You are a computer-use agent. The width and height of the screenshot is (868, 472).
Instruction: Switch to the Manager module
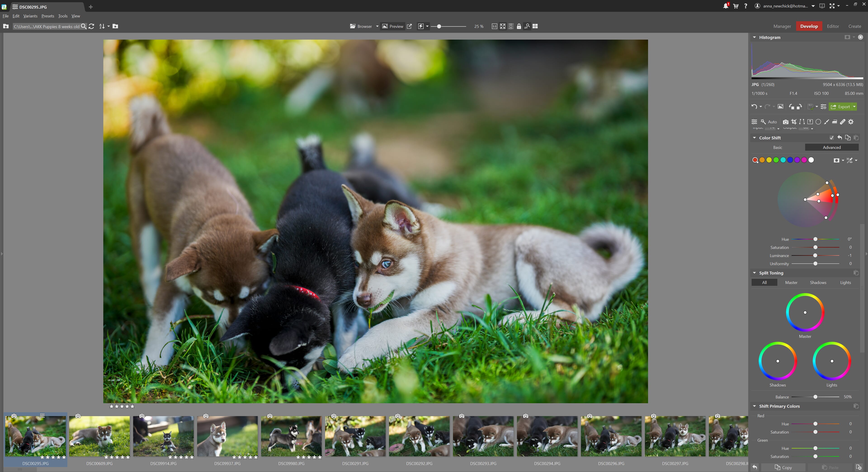point(782,26)
